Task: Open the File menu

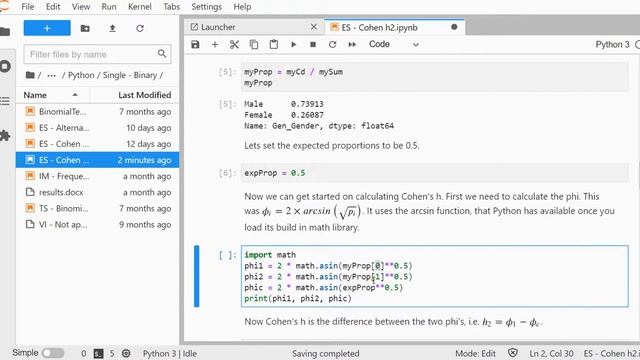Action: pyautogui.click(x=28, y=7)
